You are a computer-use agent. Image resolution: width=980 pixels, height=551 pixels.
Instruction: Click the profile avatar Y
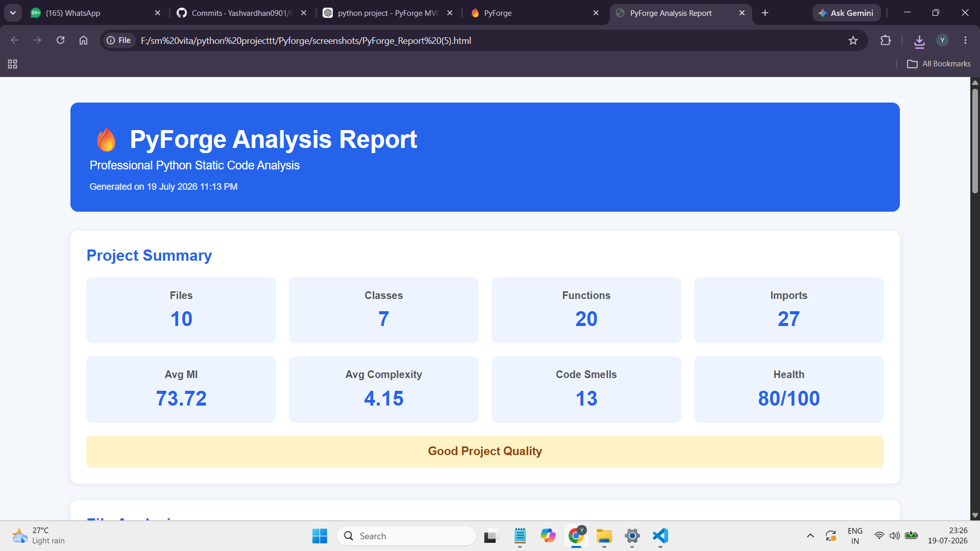942,40
